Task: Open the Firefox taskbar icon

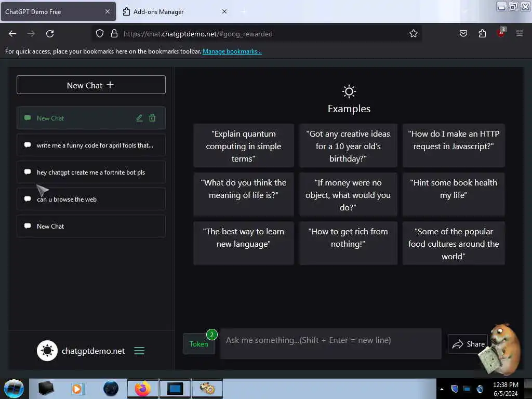Action: click(143, 389)
